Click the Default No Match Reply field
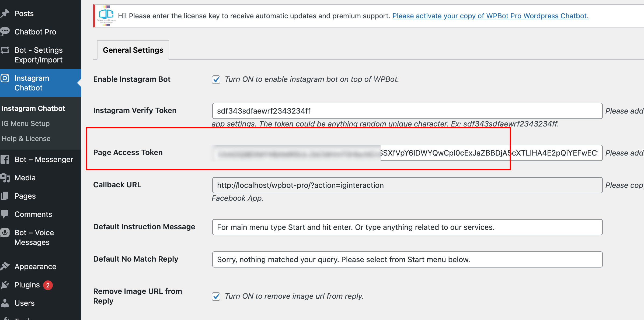 point(407,259)
